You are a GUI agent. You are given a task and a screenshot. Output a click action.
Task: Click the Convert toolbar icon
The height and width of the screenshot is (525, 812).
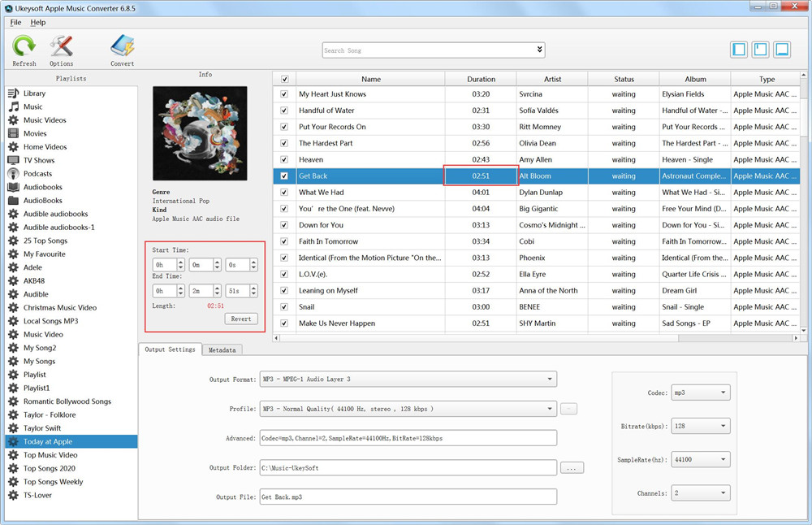pyautogui.click(x=123, y=46)
